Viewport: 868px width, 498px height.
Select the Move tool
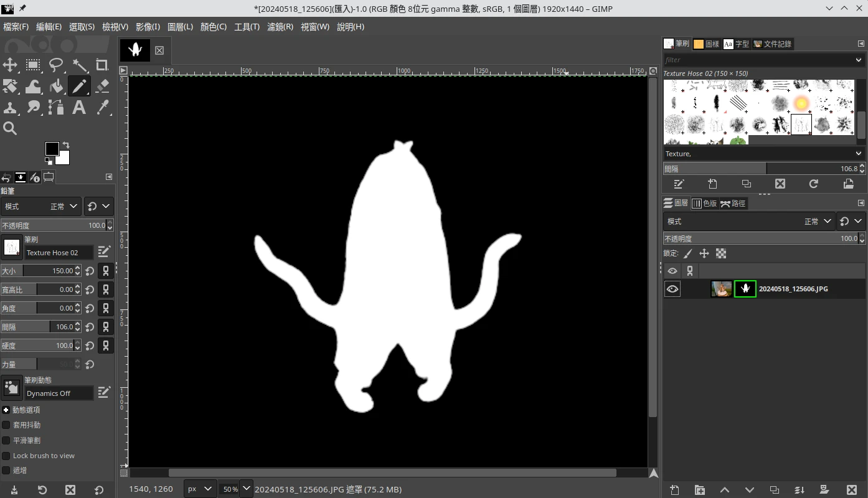click(x=11, y=65)
